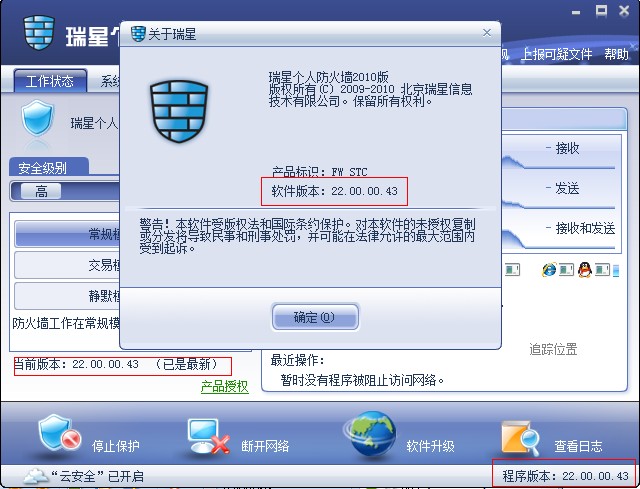Image resolution: width=640 pixels, height=489 pixels.
Task: Open 上报可疑文件 menu item
Action: [556, 54]
